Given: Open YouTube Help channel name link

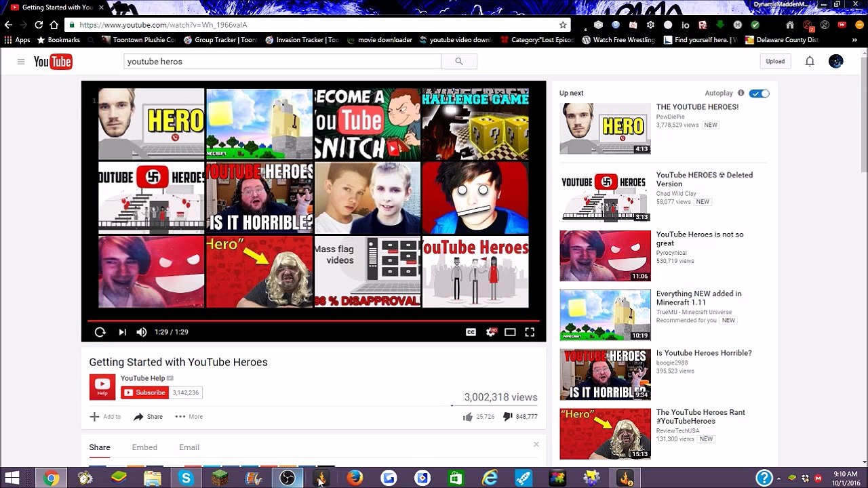Looking at the screenshot, I should (142, 378).
